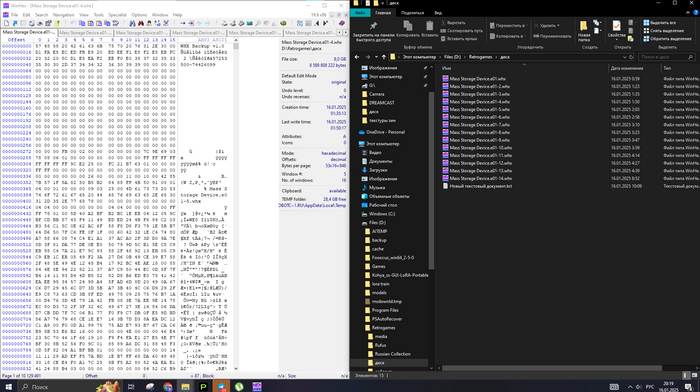Select Новый текстовый документ.txt file
This screenshot has width=700, height=392.
point(480,186)
